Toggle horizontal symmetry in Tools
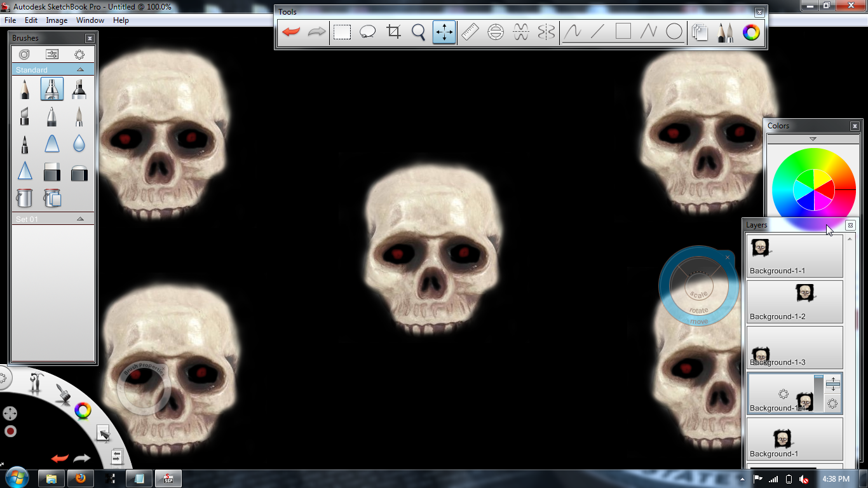 [521, 32]
